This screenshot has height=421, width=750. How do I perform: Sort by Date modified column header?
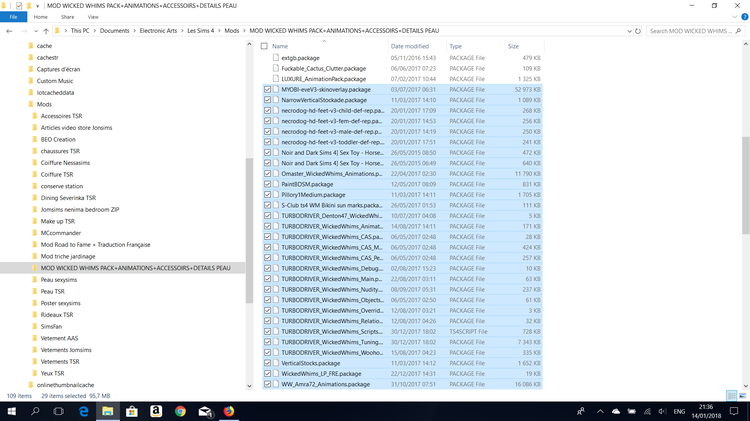click(410, 46)
